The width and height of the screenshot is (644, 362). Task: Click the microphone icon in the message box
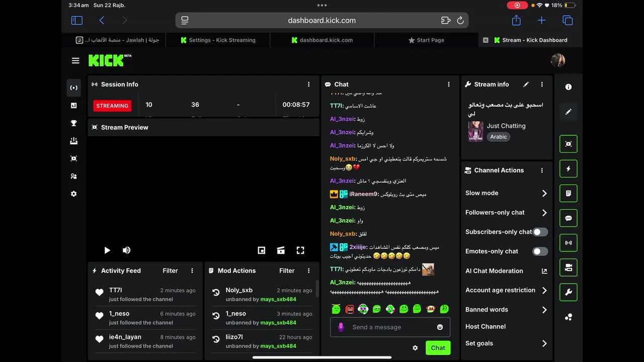[341, 327]
